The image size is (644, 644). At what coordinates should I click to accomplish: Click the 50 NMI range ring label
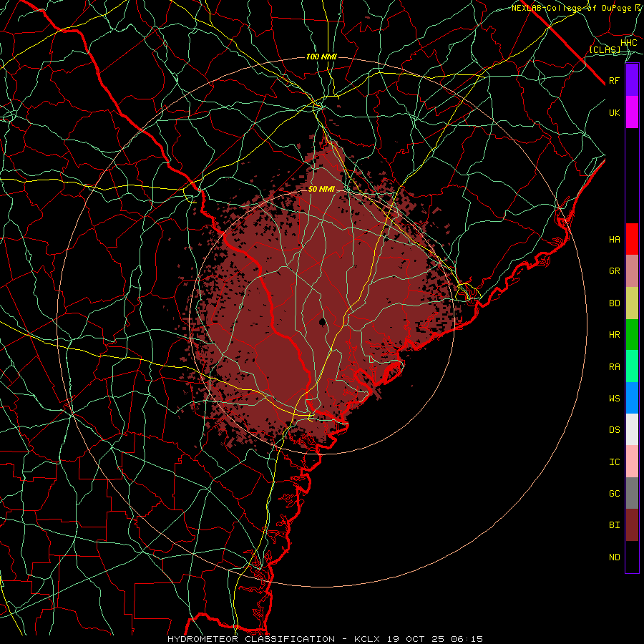point(321,189)
